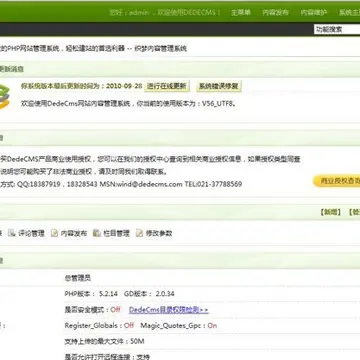This screenshot has height=360, width=360.
Task: Click the 栏目管理 text label
Action: (x=116, y=233)
